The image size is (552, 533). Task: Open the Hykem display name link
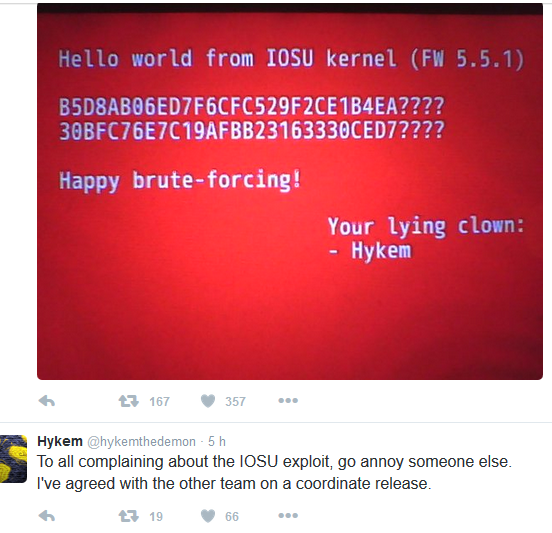coord(60,441)
